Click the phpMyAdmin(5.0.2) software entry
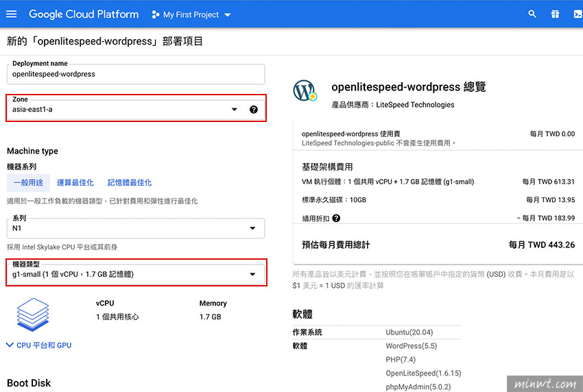 (418, 387)
